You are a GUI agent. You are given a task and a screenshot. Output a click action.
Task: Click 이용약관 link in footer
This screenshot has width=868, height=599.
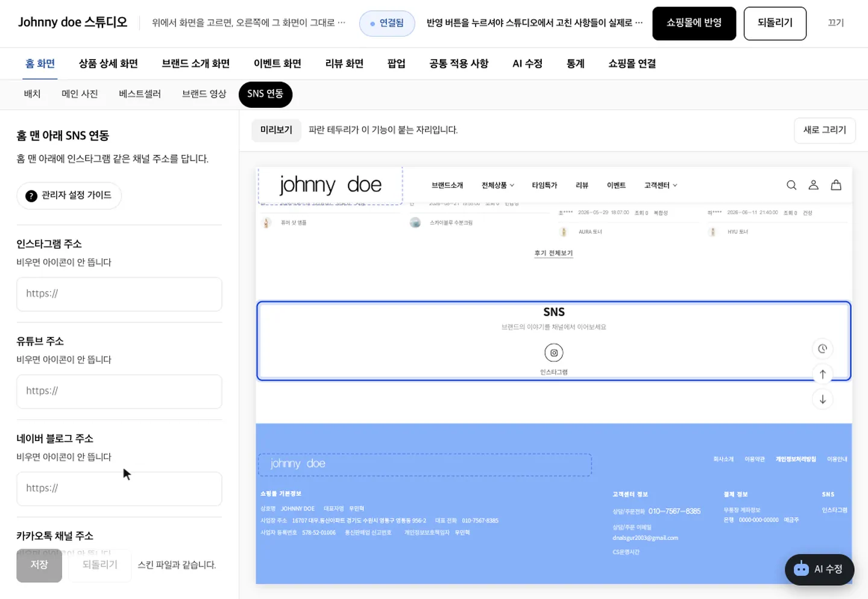click(x=755, y=459)
